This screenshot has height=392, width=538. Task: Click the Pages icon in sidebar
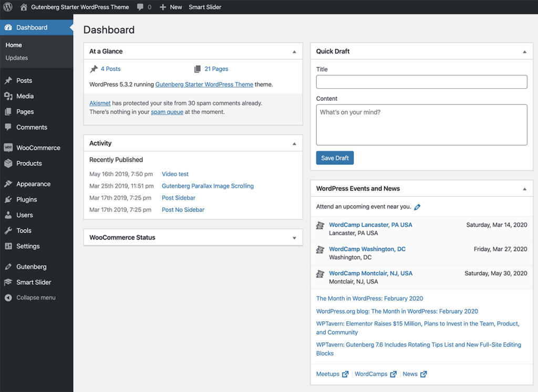8,112
